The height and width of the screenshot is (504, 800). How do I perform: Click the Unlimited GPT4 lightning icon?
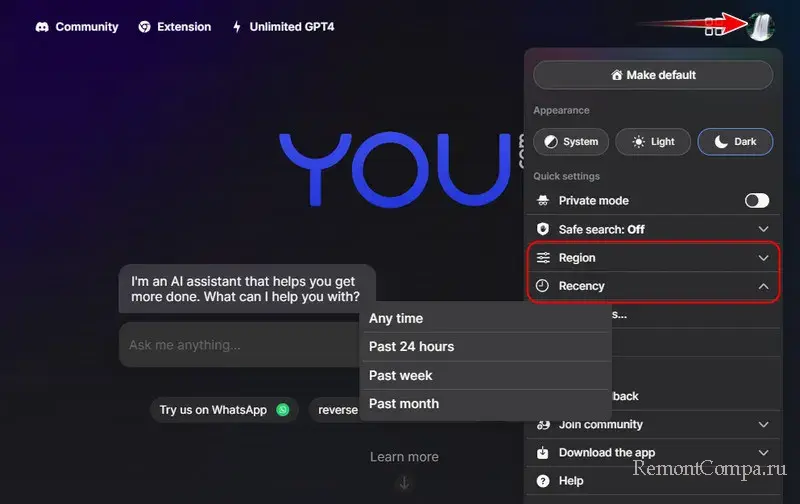coord(237,27)
